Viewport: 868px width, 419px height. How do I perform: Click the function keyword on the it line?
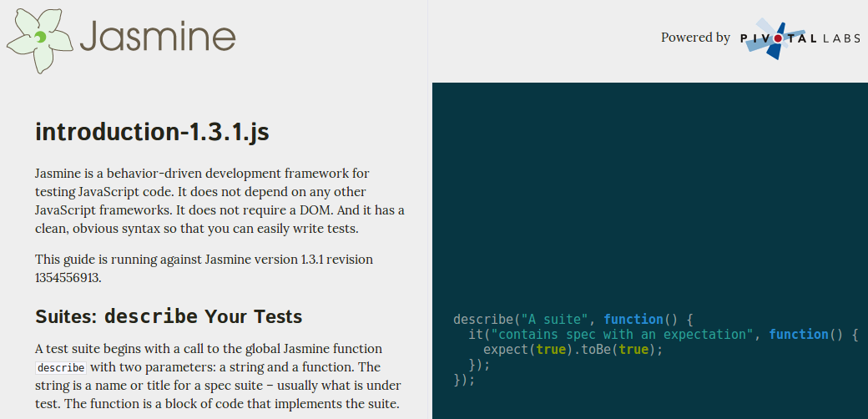799,335
